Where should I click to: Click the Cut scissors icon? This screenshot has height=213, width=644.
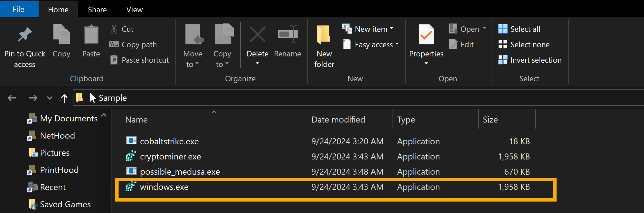pyautogui.click(x=114, y=29)
